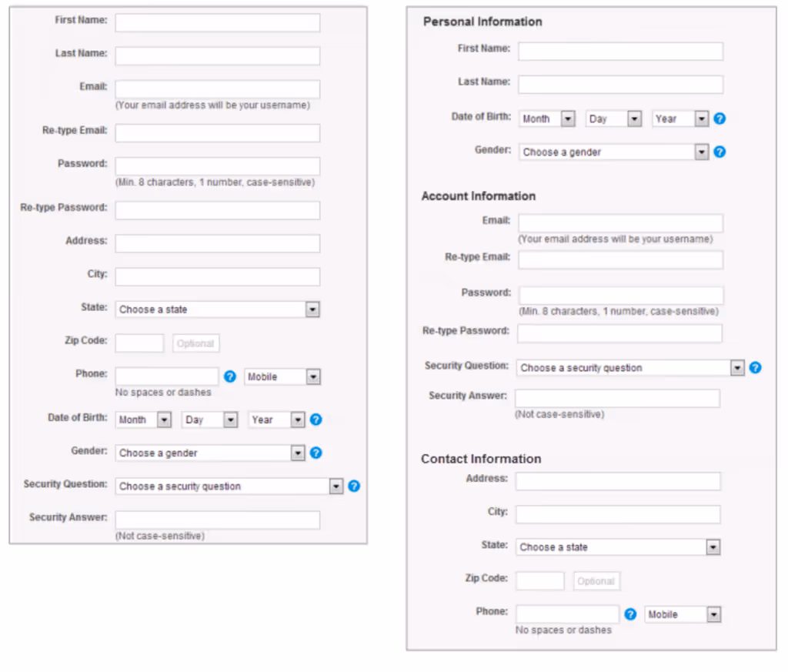The width and height of the screenshot is (788, 672).
Task: Click the Security Answer field on the left form
Action: (217, 520)
